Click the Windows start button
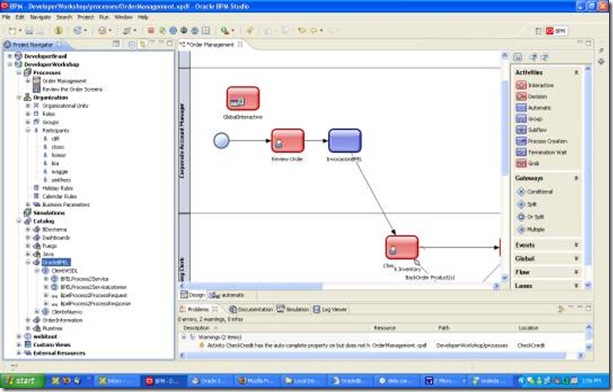 [x=22, y=381]
